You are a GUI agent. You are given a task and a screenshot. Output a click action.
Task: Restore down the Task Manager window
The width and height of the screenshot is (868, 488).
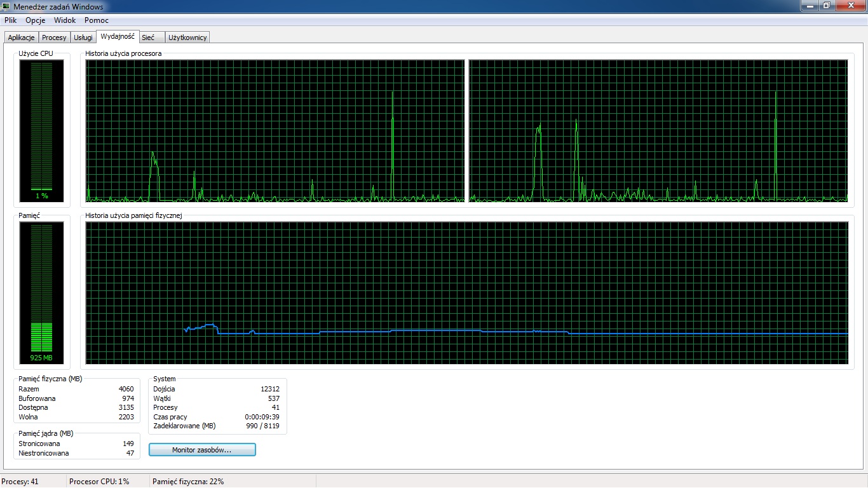[826, 6]
